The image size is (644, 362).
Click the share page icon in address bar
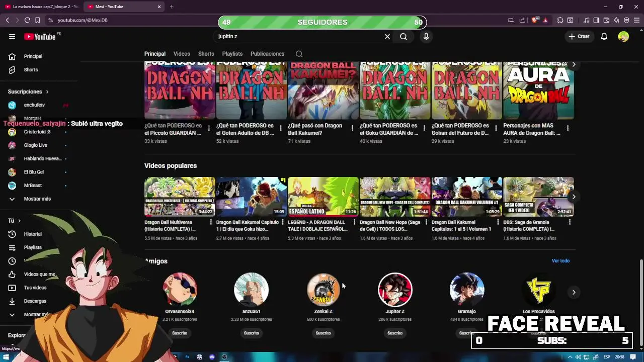(x=522, y=20)
